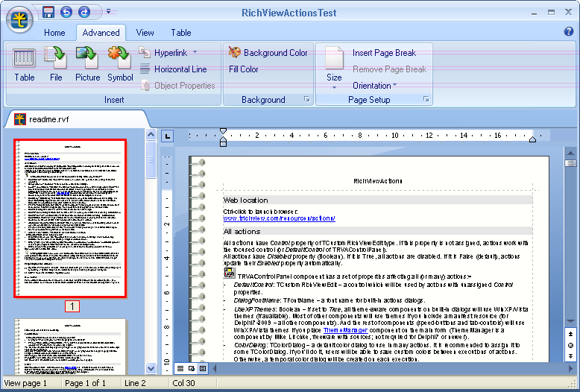Switch to the second view mode button
The height and width of the screenshot is (392, 580).
(x=192, y=368)
